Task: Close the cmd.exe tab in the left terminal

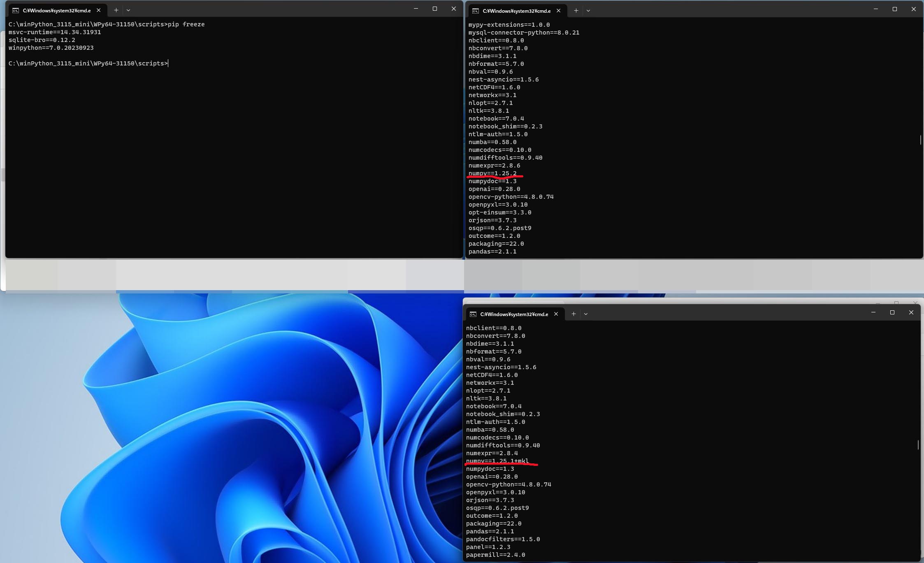Action: pos(98,10)
